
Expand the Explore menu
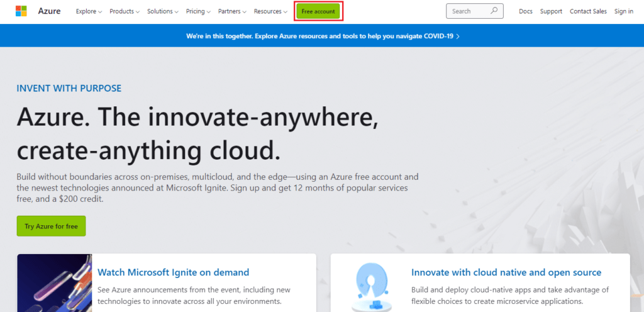(x=89, y=11)
